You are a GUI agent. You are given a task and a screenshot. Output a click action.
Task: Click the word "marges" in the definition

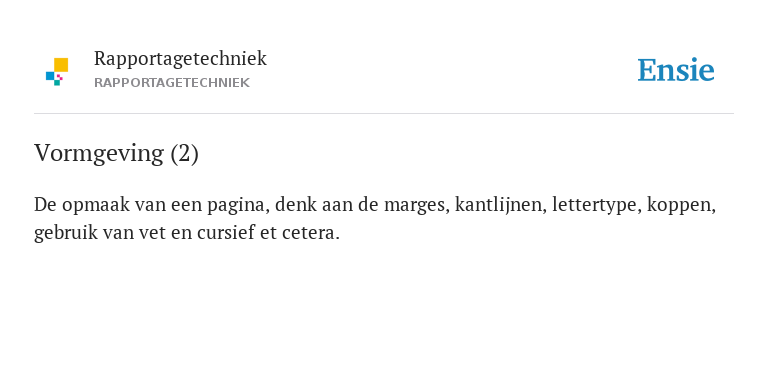pyautogui.click(x=416, y=206)
